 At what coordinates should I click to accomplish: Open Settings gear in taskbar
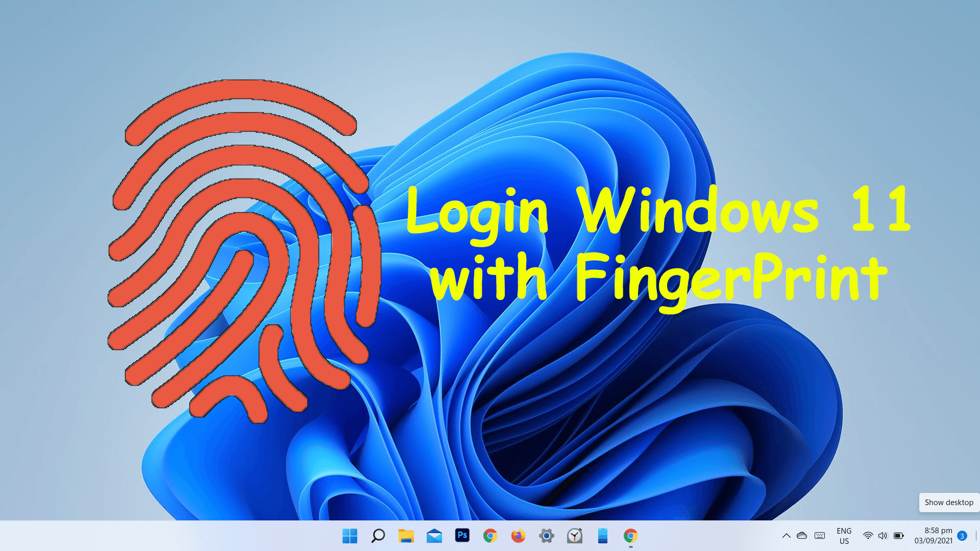(x=547, y=536)
